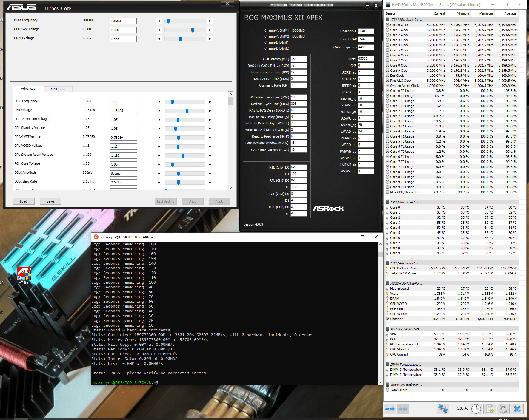
Task: Click the CPU System Agent Voltage input field
Action: [124, 156]
